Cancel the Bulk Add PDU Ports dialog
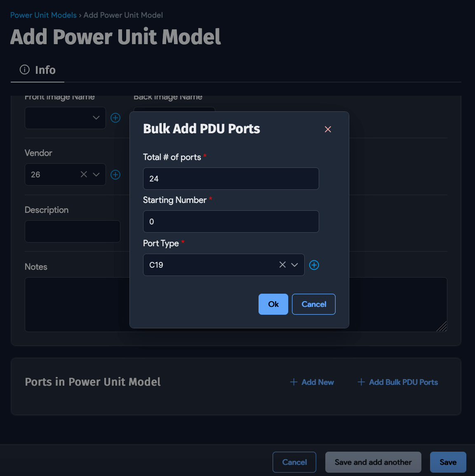 313,304
